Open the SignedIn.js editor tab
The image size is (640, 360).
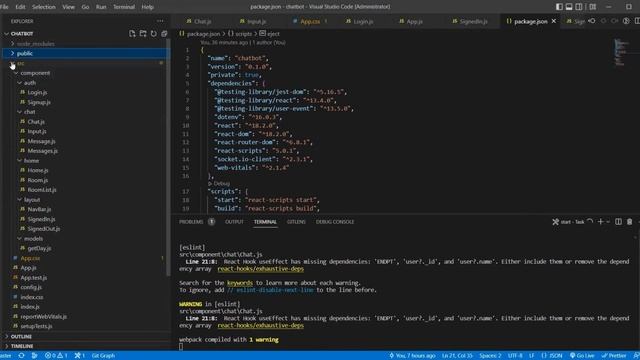tap(470, 21)
